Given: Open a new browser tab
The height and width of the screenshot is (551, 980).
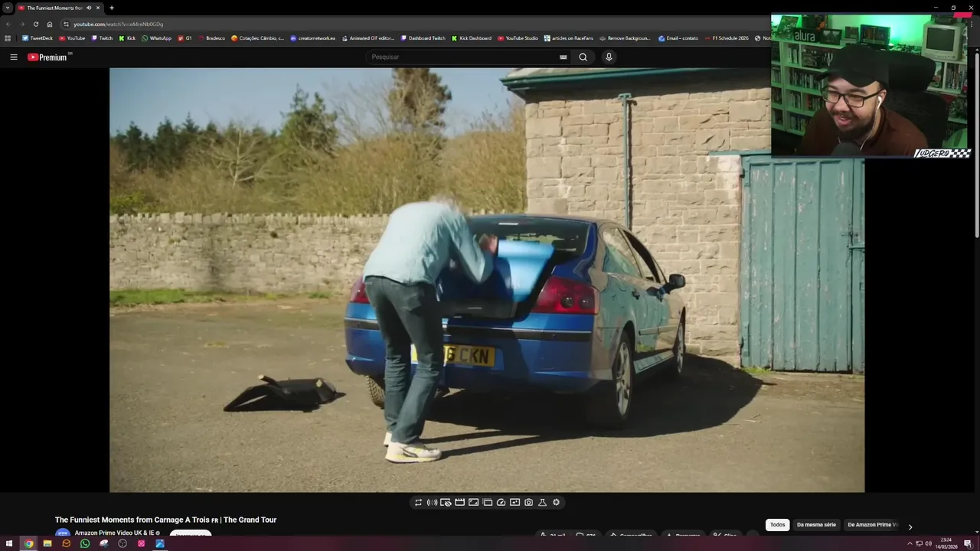Looking at the screenshot, I should pos(112,8).
